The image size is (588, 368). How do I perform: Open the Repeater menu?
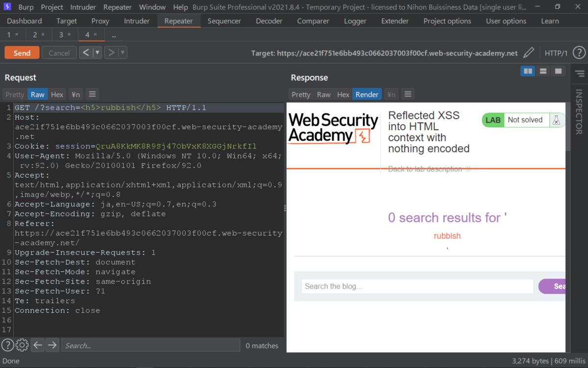[118, 7]
